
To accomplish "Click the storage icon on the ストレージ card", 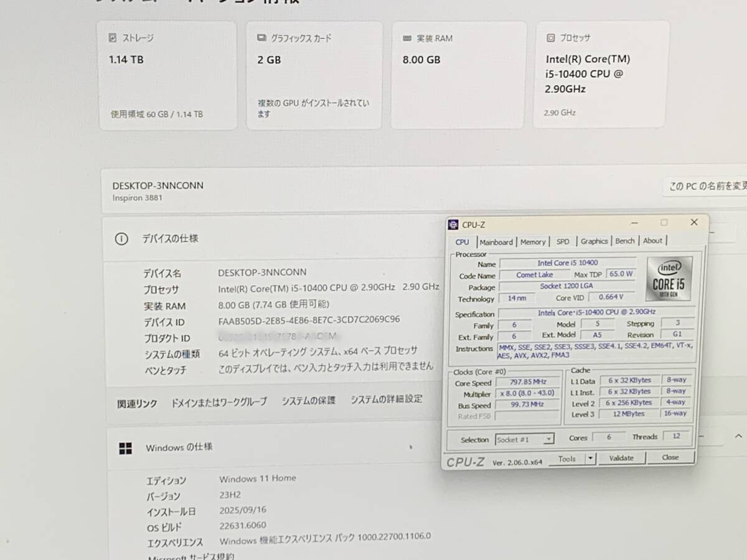I will click(112, 38).
